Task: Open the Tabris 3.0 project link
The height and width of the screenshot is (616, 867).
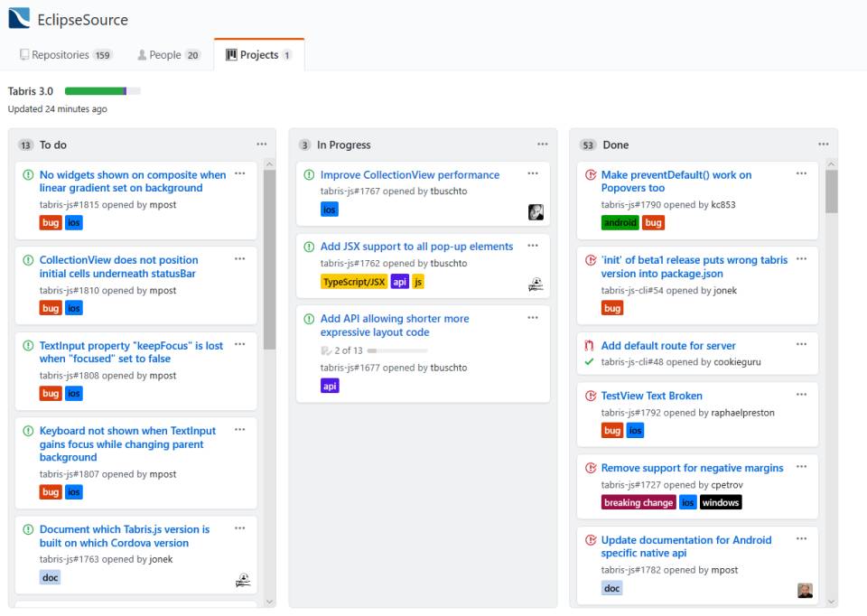Action: (31, 91)
